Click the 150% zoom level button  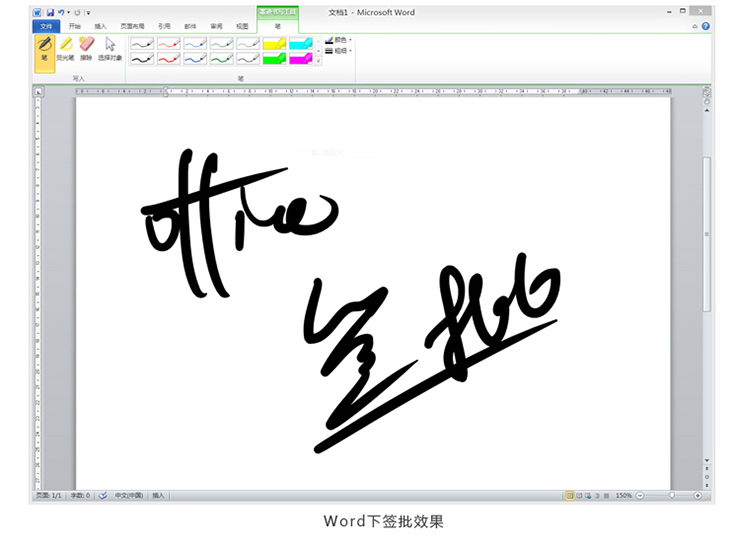click(x=623, y=495)
